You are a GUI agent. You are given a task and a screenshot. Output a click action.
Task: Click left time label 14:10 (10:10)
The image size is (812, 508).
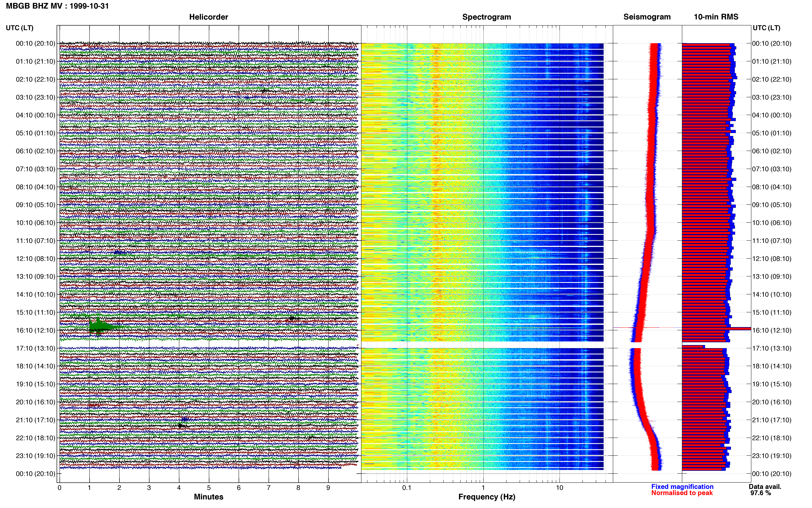pyautogui.click(x=36, y=294)
